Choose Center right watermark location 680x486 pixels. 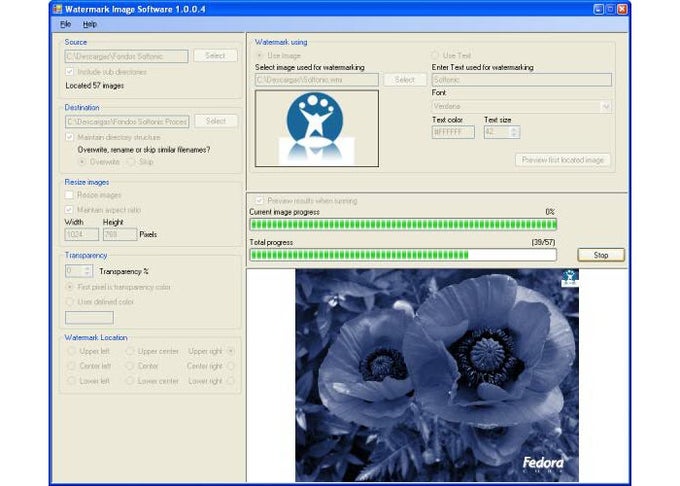coord(231,366)
